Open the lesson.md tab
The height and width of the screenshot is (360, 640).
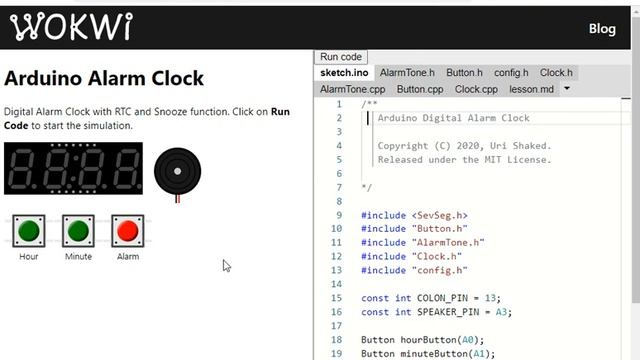coord(531,89)
